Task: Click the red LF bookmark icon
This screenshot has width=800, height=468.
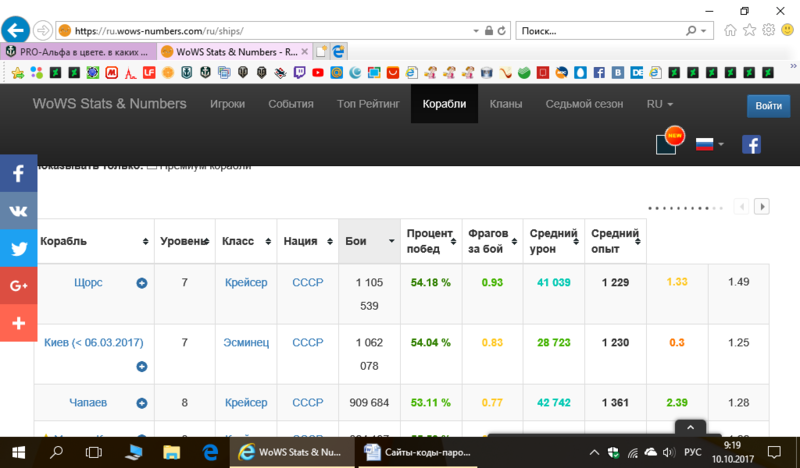Action: 149,72
